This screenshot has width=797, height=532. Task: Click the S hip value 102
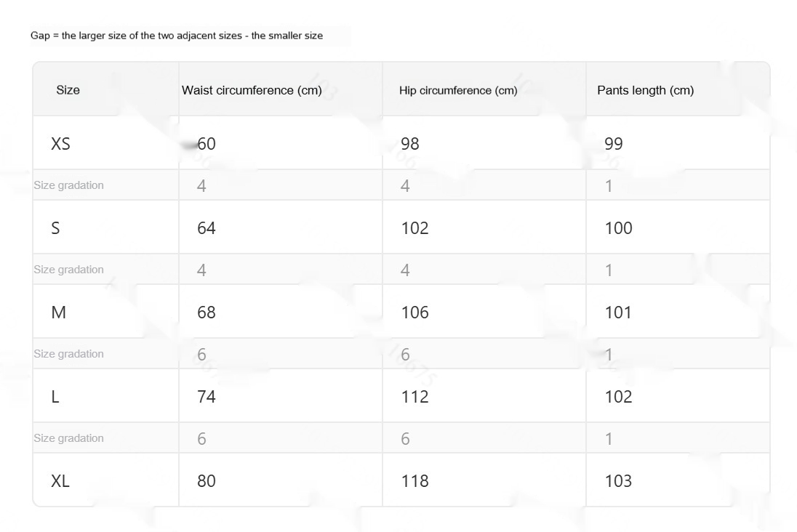tap(414, 228)
